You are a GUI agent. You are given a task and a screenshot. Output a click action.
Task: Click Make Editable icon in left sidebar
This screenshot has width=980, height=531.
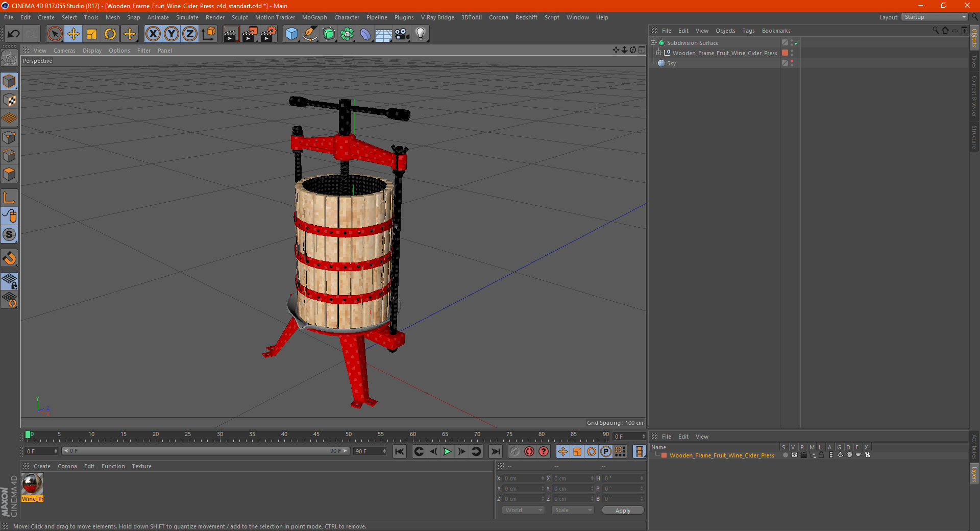click(x=9, y=58)
